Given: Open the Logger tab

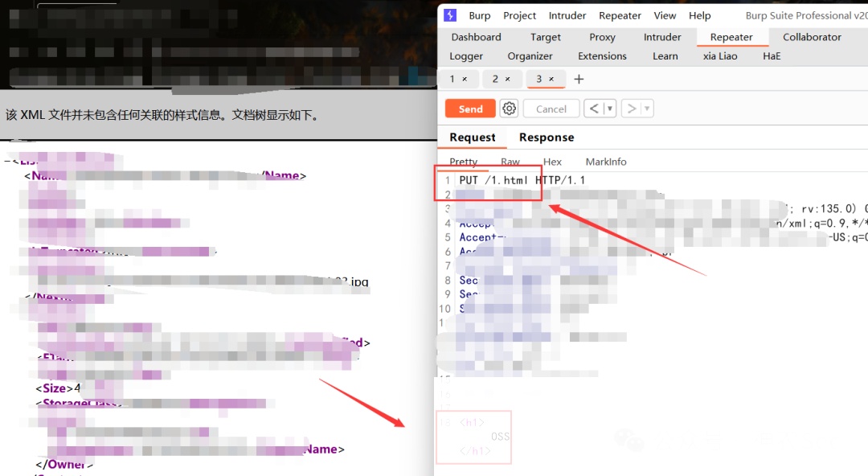Looking at the screenshot, I should [x=466, y=56].
